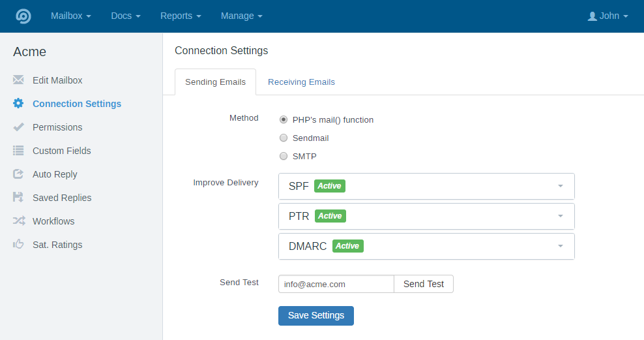Viewport: 644px width, 340px height.
Task: Click the gear icon beside Connection Settings
Action: pyautogui.click(x=18, y=103)
